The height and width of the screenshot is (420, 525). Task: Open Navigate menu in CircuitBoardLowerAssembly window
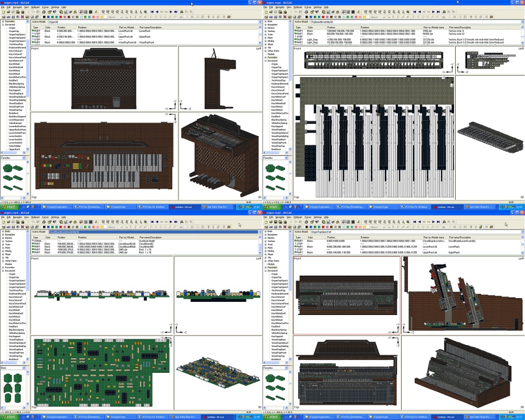(x=17, y=217)
